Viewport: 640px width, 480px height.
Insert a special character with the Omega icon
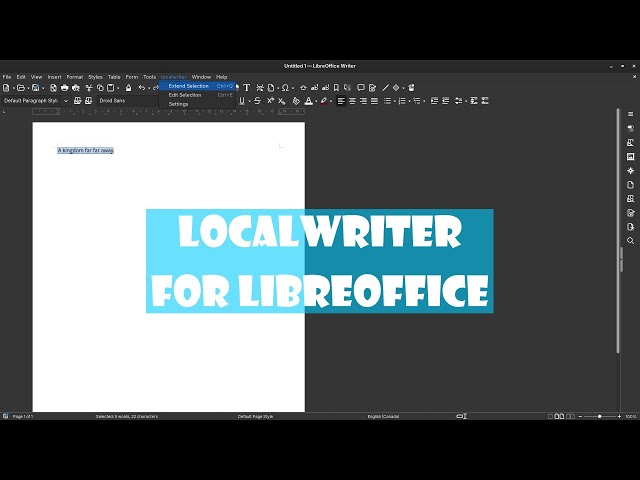[x=285, y=88]
